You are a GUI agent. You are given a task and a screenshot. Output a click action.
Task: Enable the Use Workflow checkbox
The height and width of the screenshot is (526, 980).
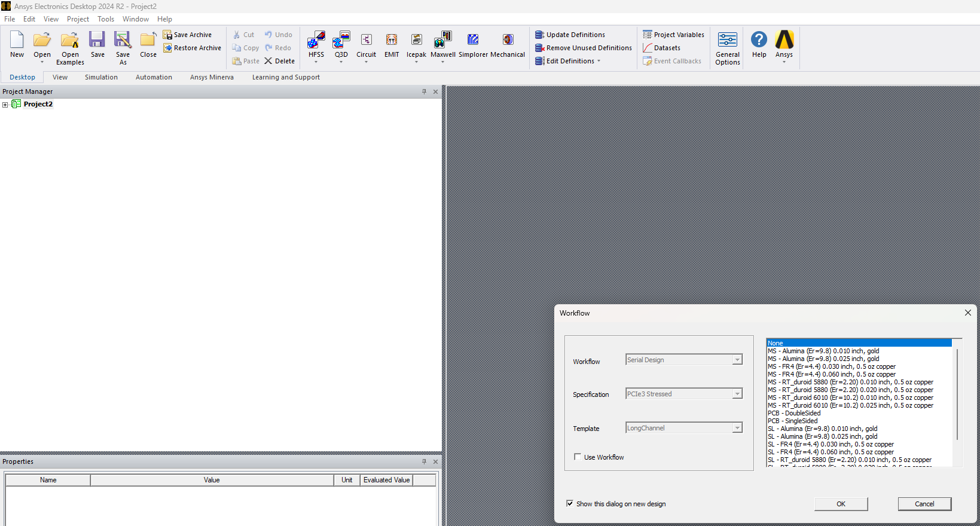(x=578, y=457)
